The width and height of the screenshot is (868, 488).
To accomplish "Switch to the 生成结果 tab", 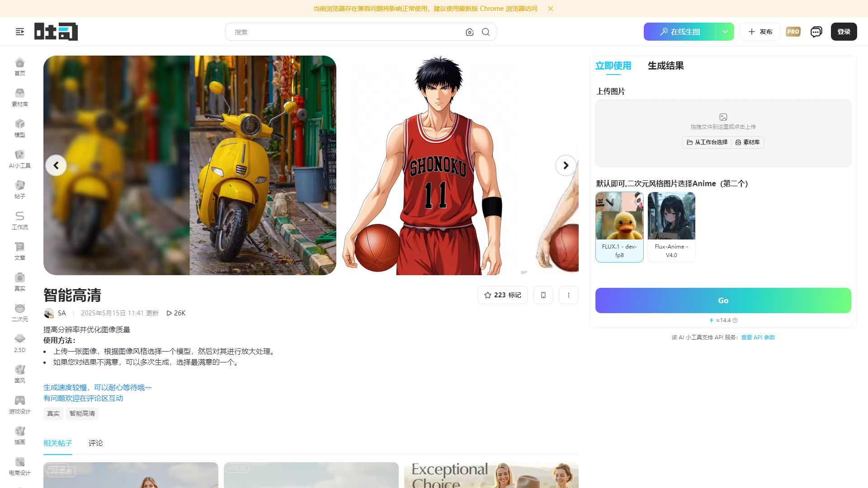I will coord(665,66).
